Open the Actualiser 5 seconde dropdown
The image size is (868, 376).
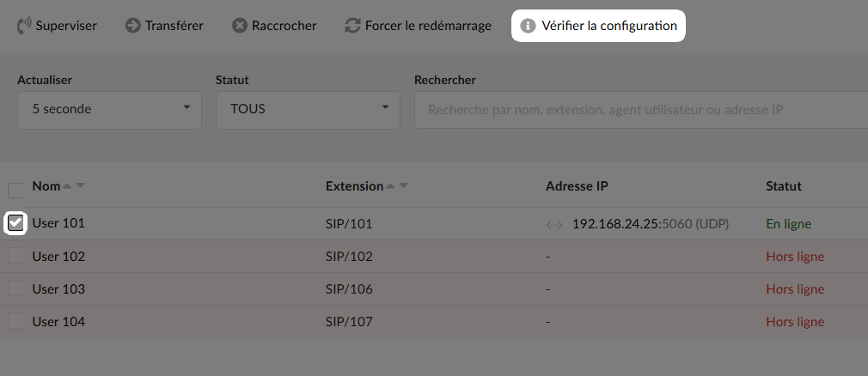[110, 110]
